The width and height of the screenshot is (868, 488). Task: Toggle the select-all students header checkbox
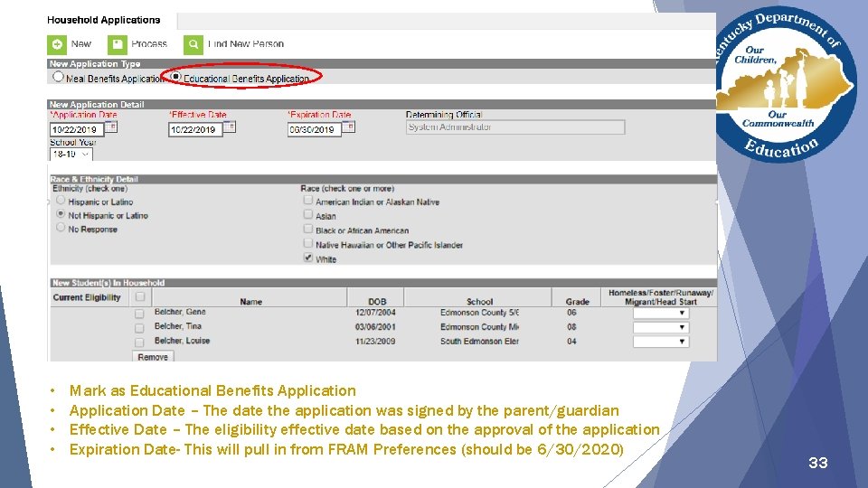(x=141, y=296)
